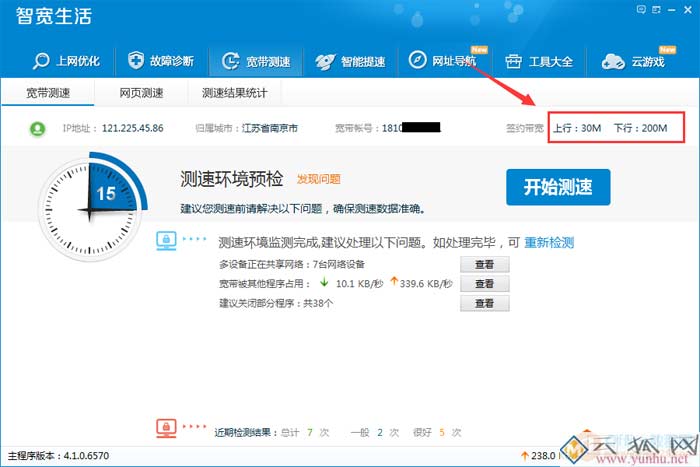Click 查看 for bandwidth used by programs
Screen dimensions: 700x467
(484, 284)
